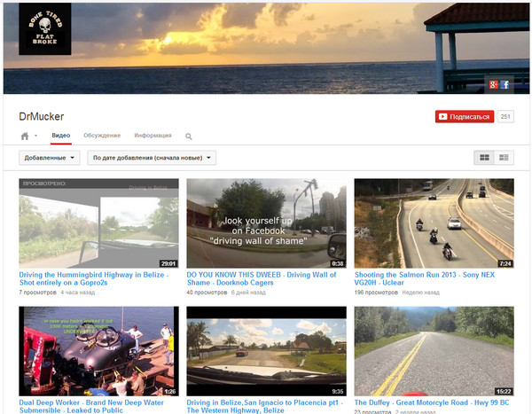Open the Обсуждение tab
532x414 pixels.
(102, 136)
